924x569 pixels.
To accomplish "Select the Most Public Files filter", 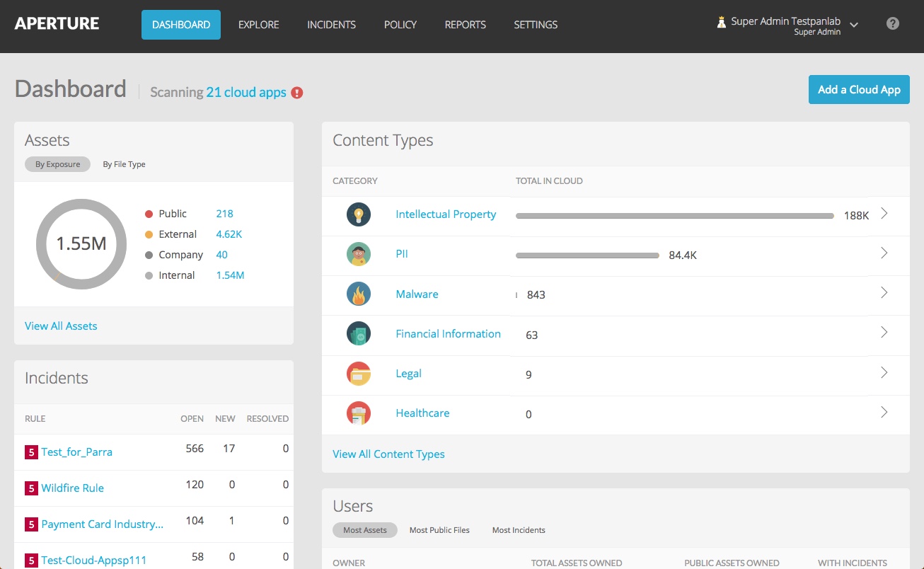I will [x=439, y=529].
